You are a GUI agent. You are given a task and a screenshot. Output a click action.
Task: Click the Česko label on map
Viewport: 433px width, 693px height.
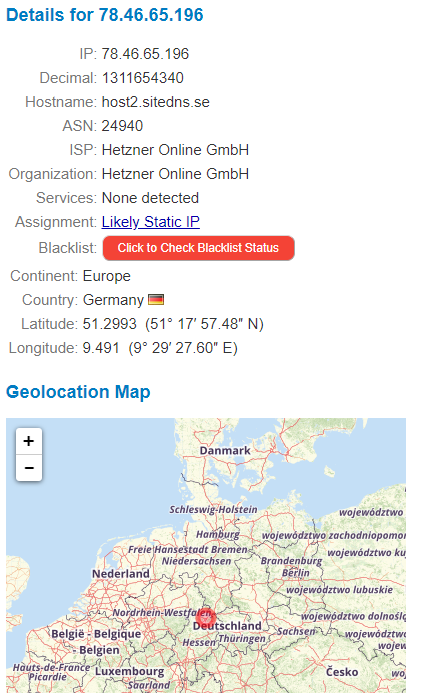(342, 672)
